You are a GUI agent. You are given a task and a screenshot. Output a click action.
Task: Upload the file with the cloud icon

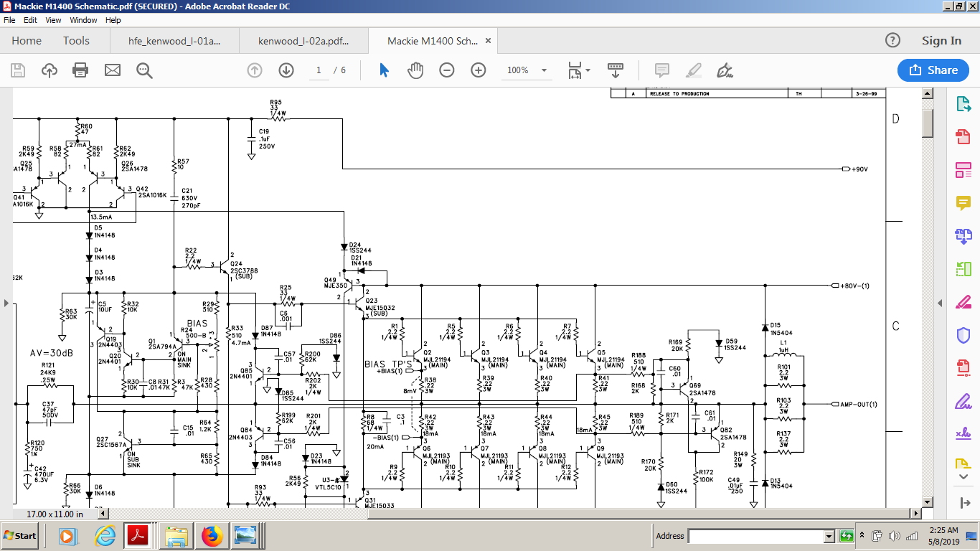click(50, 70)
